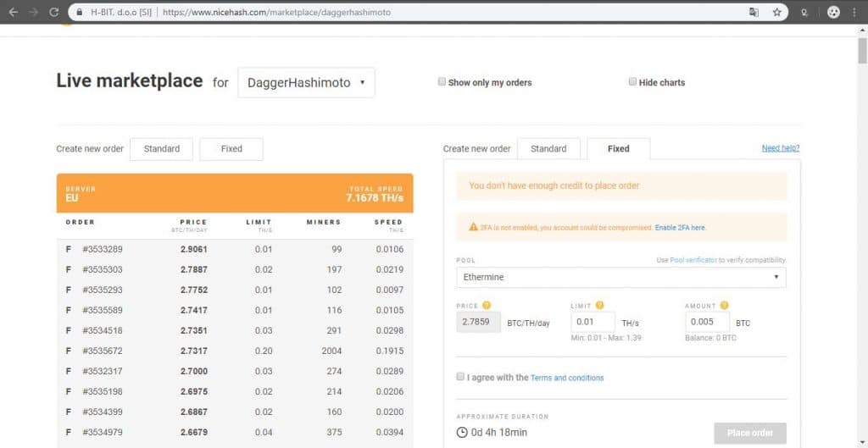Screen dimensions: 868x448
Task: Open the Pool verificator link
Action: point(693,260)
